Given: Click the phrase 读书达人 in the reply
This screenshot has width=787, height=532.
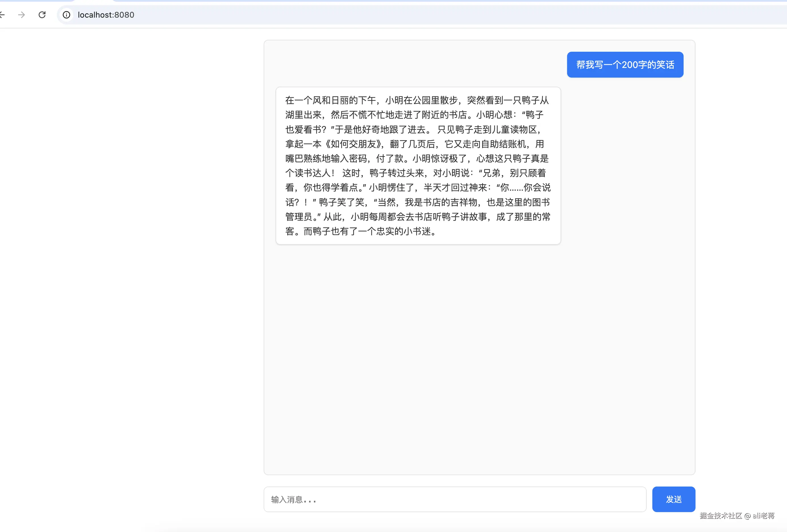Looking at the screenshot, I should click(x=313, y=173).
